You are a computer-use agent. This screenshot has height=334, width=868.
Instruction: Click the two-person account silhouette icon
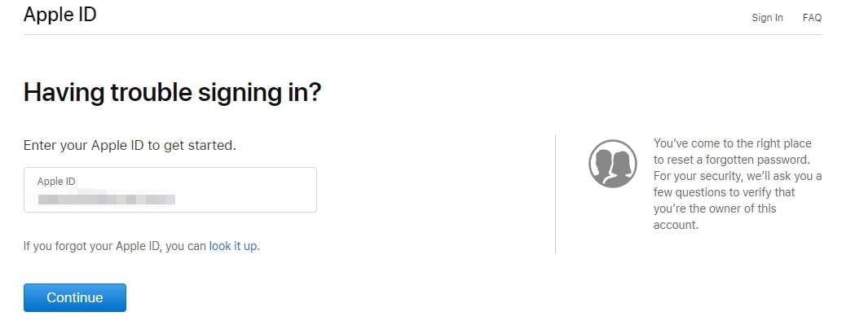(x=612, y=164)
